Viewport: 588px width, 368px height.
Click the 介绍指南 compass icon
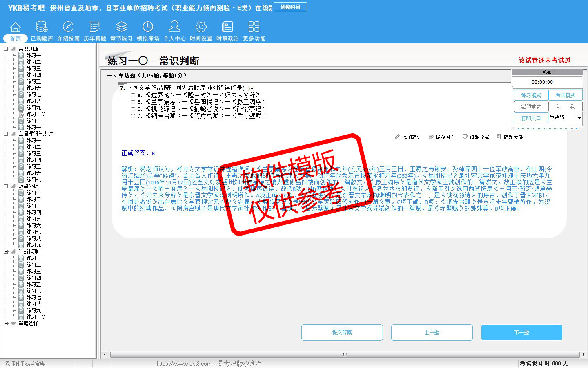tap(68, 27)
